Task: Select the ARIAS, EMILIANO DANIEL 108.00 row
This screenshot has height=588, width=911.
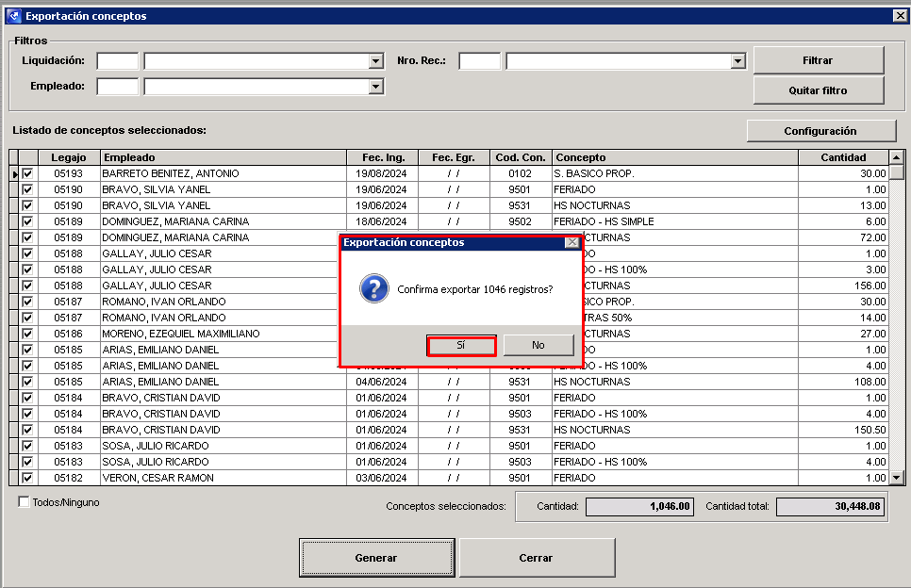Action: tap(449, 382)
